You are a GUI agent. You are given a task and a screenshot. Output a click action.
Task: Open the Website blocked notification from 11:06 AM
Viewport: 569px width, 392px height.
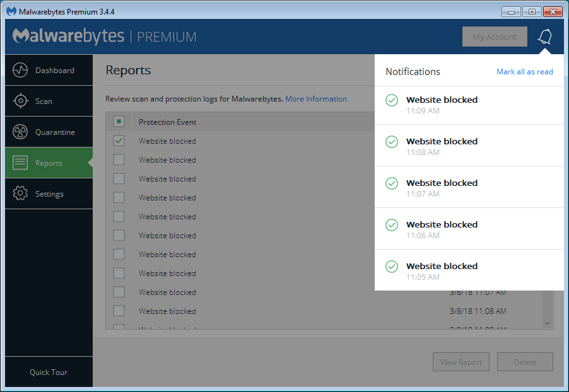coord(469,229)
